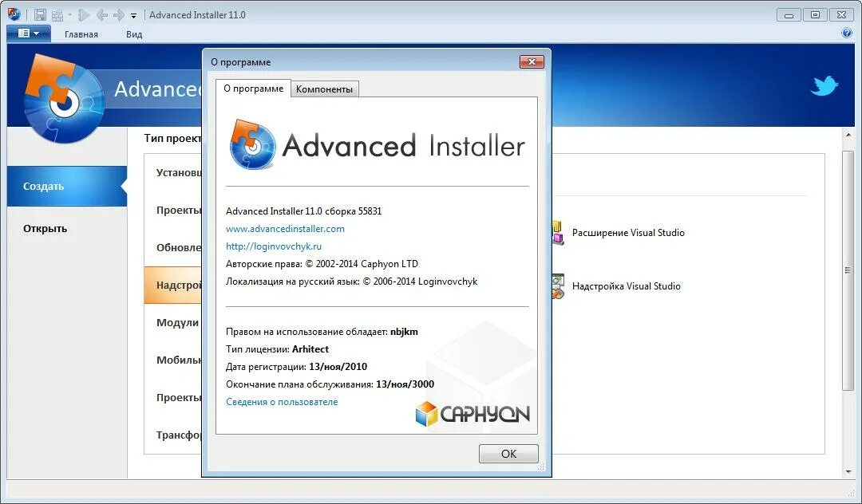The image size is (862, 504).
Task: Select Надстройка Visual Studio project type
Action: pyautogui.click(x=627, y=286)
